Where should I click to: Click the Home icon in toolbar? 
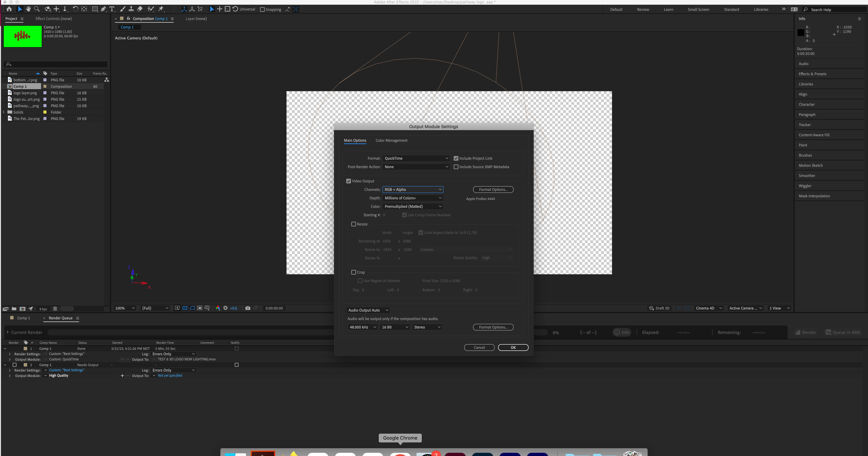point(9,9)
